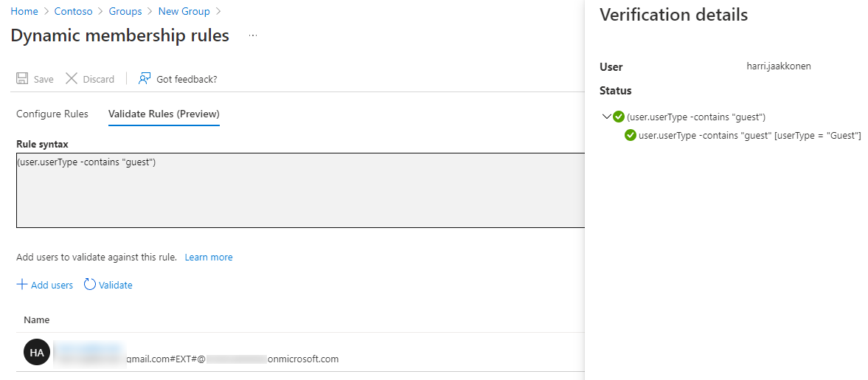Navigate to Contoso breadcrumb

tap(73, 11)
